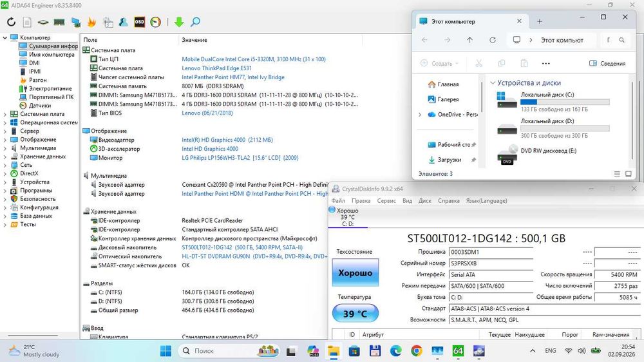
Task: Select the Суммарная информация tree item
Action: tap(48, 46)
